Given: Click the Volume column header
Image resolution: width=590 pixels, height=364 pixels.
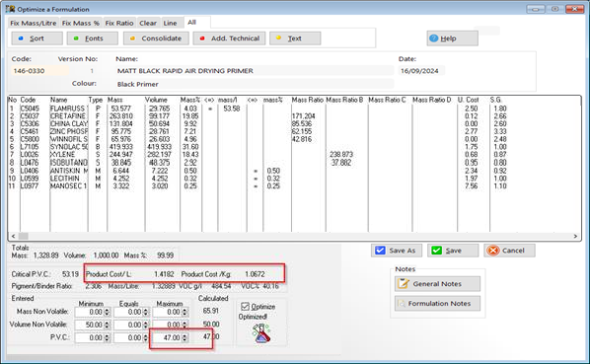Looking at the screenshot, I should [x=156, y=100].
